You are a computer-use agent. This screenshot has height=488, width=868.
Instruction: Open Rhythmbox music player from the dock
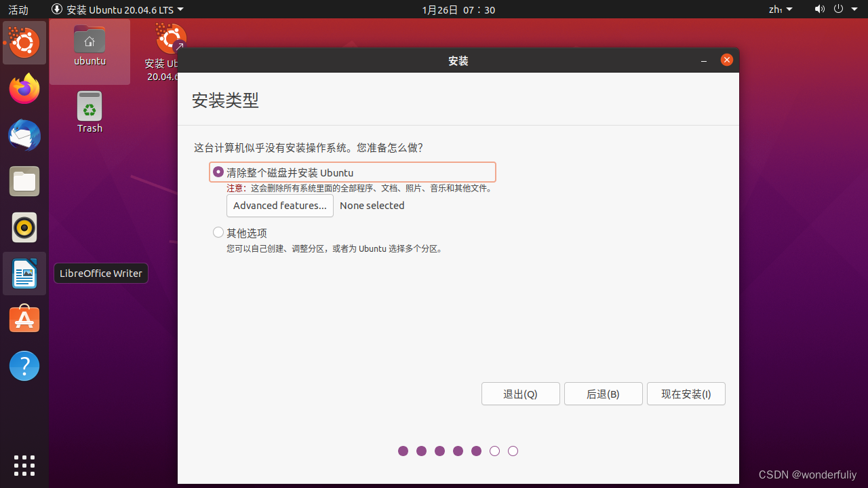pos(24,227)
